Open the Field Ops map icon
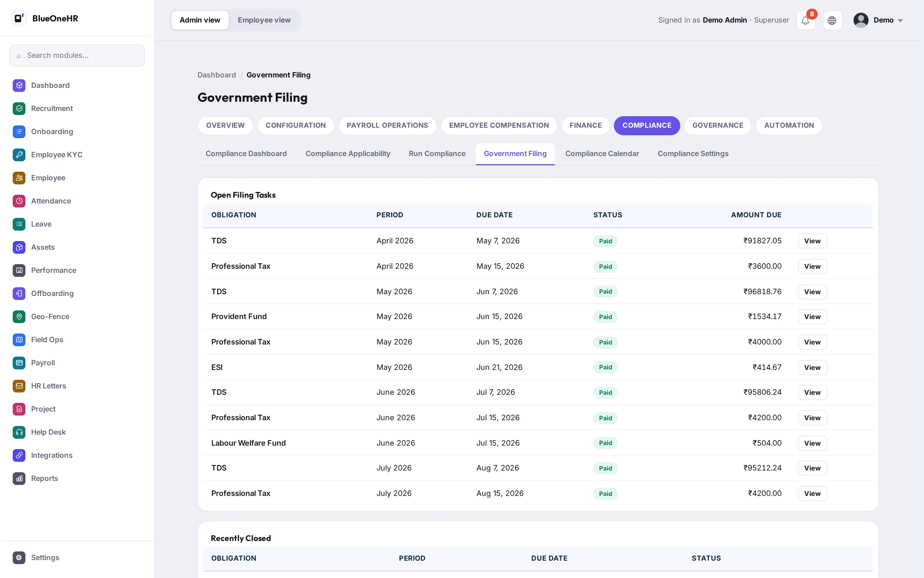This screenshot has height=578, width=924. pyautogui.click(x=19, y=340)
